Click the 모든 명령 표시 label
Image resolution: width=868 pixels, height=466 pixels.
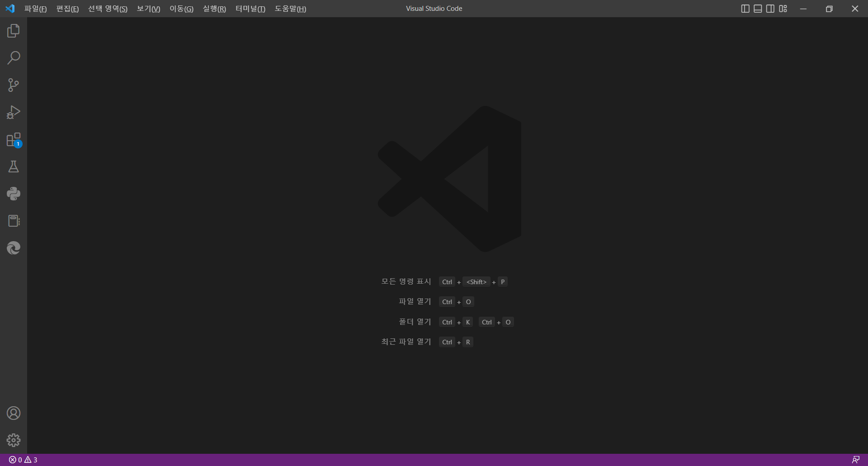click(x=406, y=281)
